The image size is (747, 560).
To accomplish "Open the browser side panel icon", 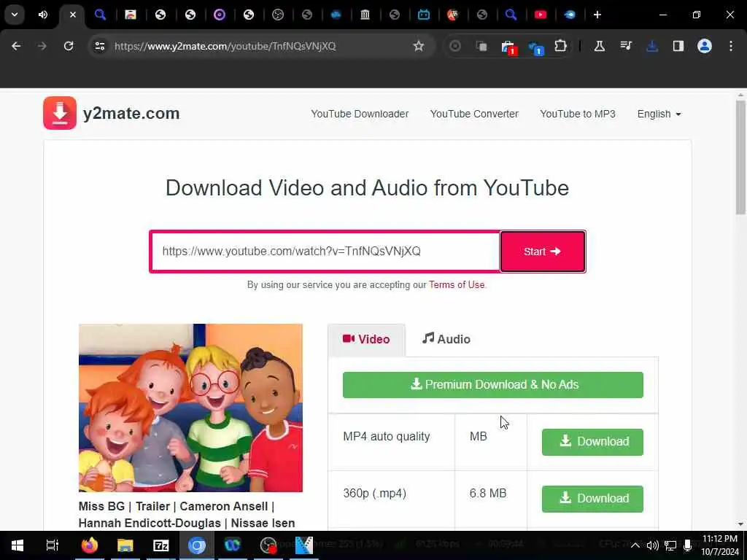I will tap(678, 46).
